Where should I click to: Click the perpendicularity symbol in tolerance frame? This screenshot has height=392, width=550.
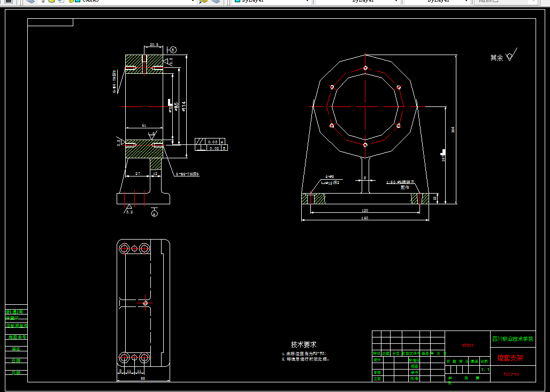pyautogui.click(x=200, y=148)
